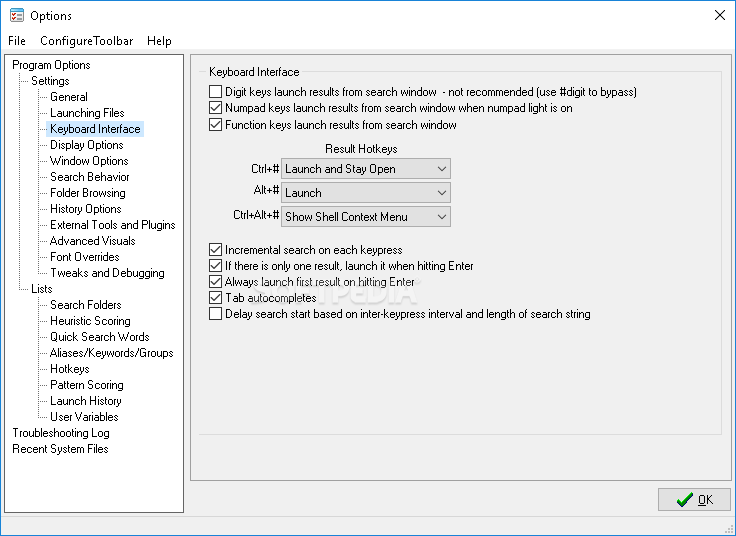Click the window resize grip
Viewport: 736px width, 536px height.
tap(731, 530)
